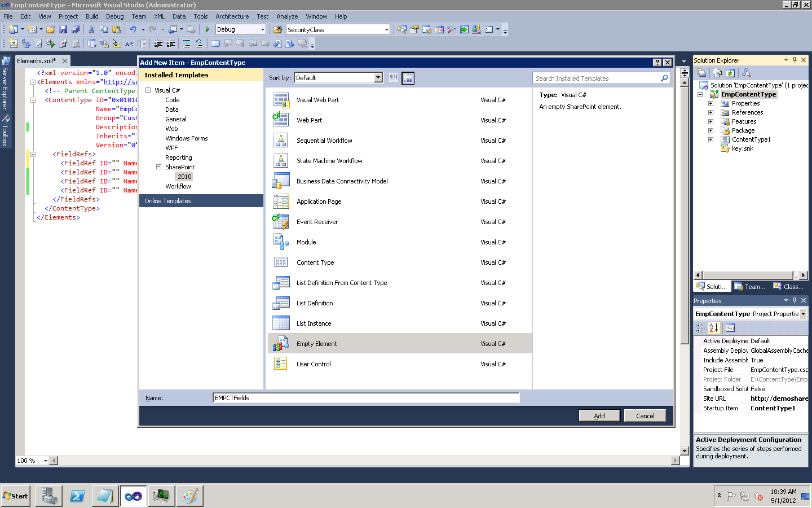Click editor vertical scrollbar down arrow
The width and height of the screenshot is (812, 508).
(x=685, y=451)
